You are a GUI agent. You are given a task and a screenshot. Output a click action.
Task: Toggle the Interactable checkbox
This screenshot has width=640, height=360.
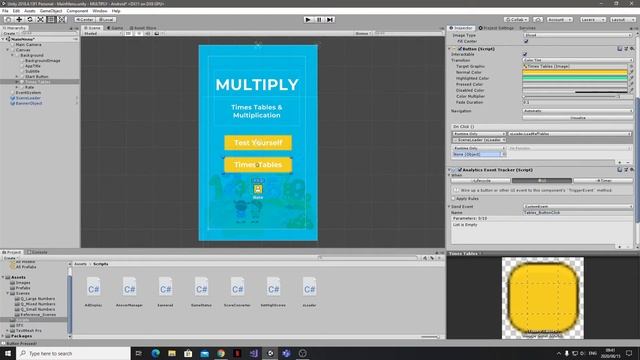(525, 54)
